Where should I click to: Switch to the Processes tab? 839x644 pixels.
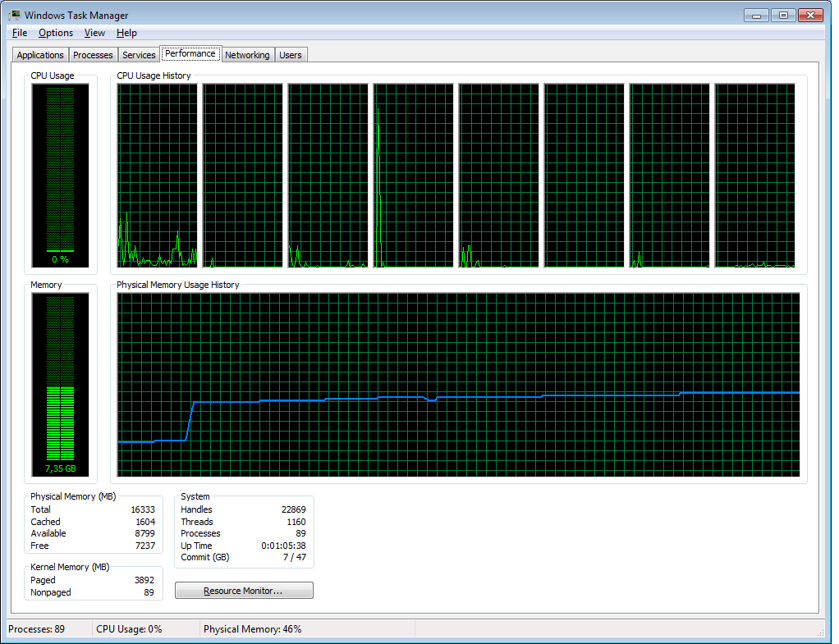93,55
